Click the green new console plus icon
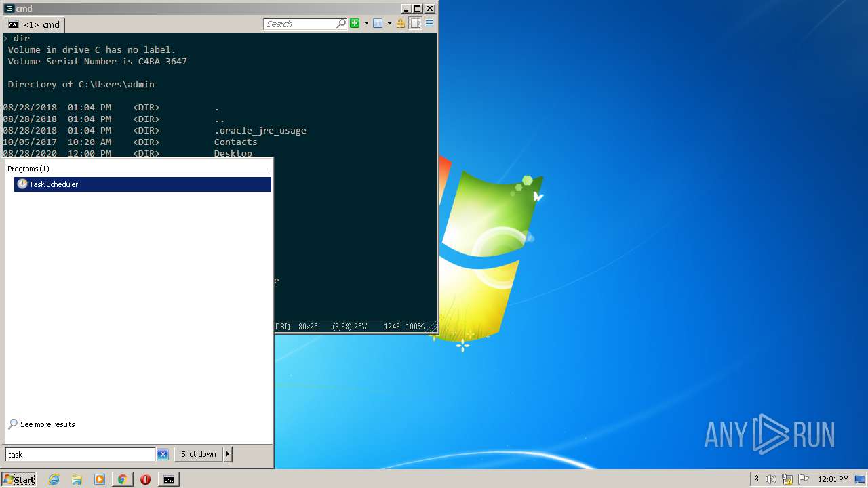Viewport: 868px width, 488px height. coord(355,23)
